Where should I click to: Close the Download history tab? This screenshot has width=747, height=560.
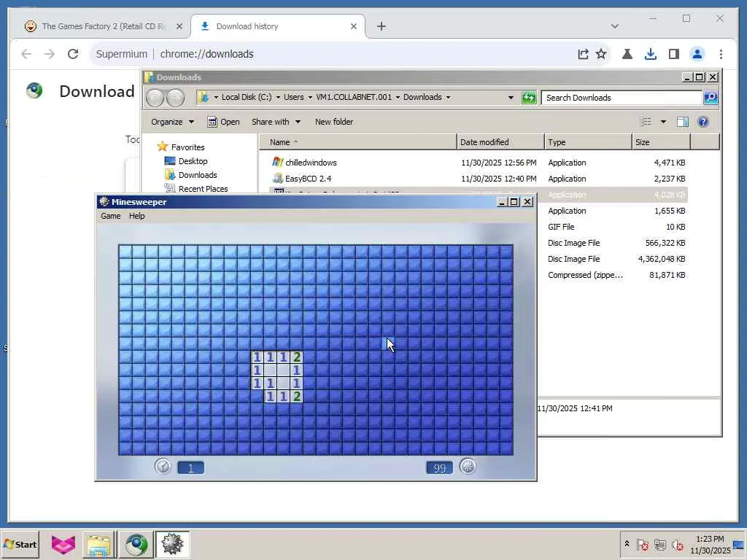(354, 26)
